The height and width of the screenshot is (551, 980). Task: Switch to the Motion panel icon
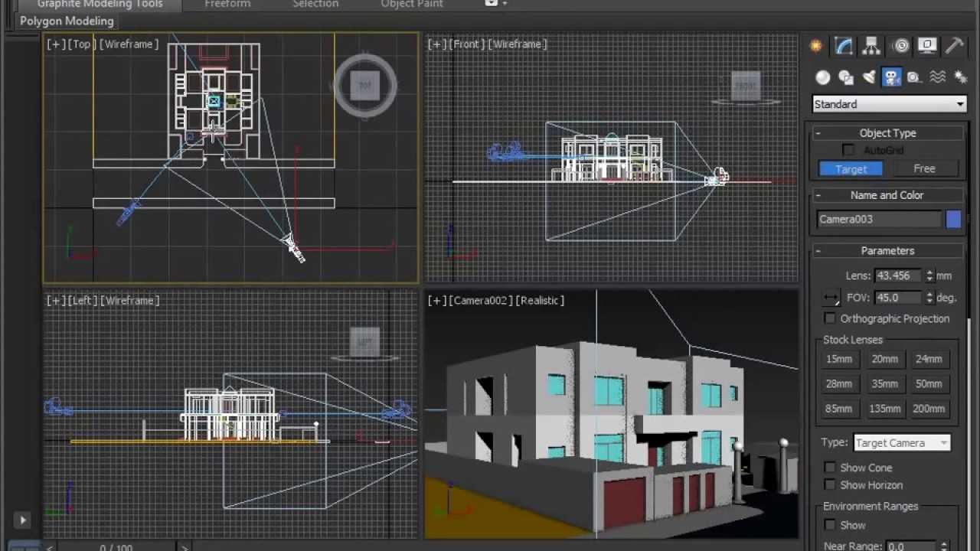(900, 47)
